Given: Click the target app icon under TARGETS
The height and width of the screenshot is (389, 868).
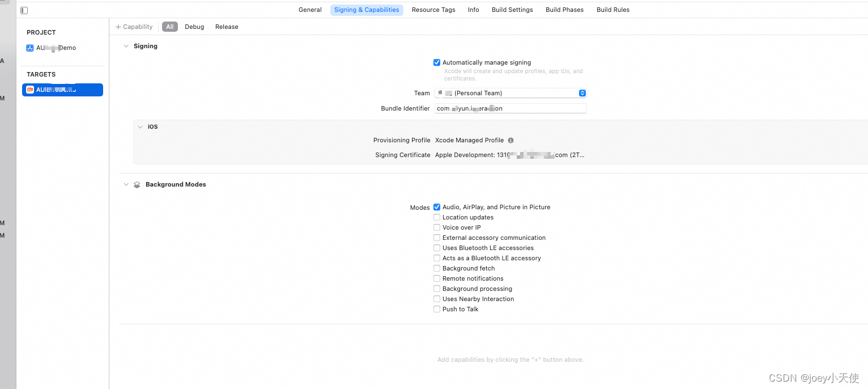Looking at the screenshot, I should pos(30,90).
